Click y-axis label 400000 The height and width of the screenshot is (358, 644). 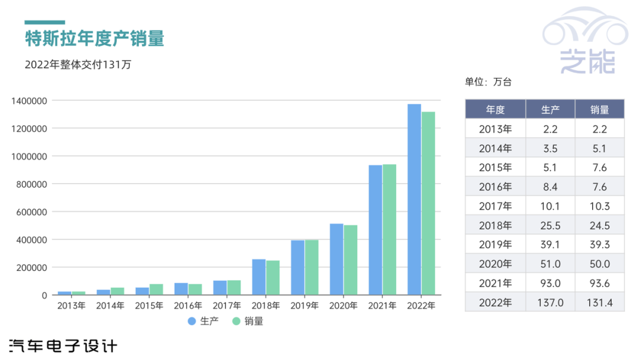pos(32,240)
